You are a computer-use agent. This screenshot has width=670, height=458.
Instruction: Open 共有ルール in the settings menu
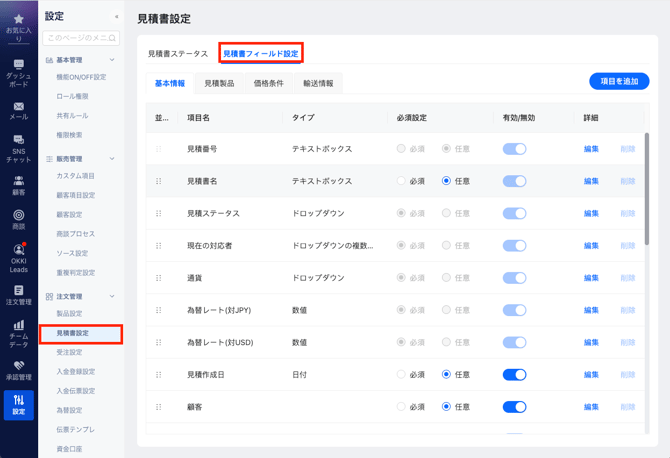pyautogui.click(x=72, y=116)
